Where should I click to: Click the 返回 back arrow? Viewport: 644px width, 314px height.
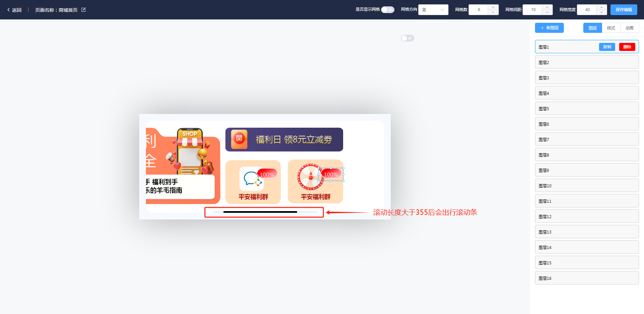9,10
